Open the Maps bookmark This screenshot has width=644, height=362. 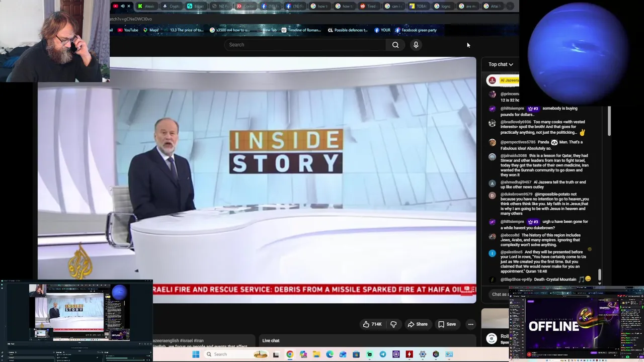pos(150,30)
